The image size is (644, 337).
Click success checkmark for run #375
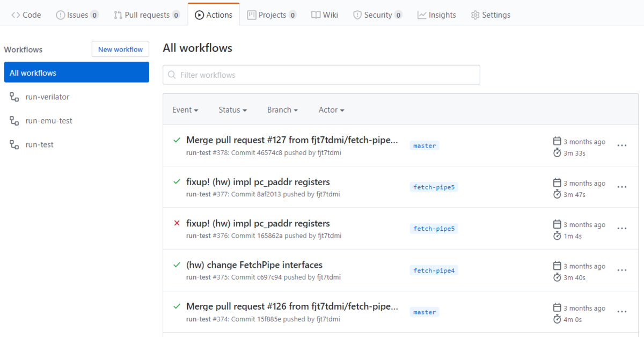[x=177, y=265]
